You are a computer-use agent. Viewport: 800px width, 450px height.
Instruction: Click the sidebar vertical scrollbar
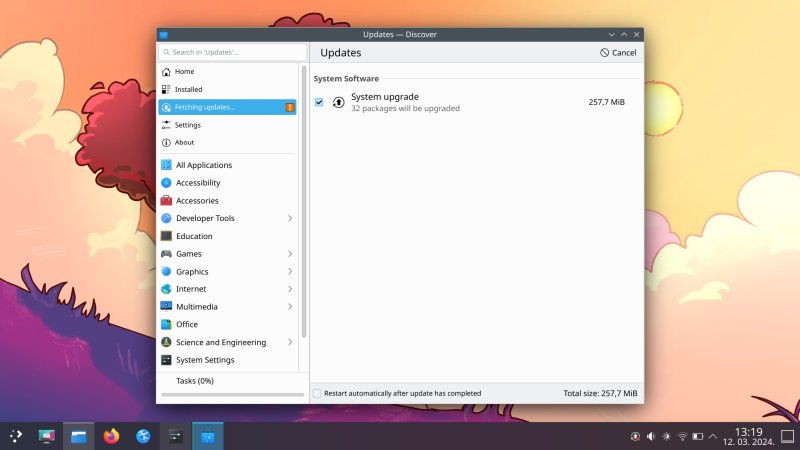(x=304, y=202)
